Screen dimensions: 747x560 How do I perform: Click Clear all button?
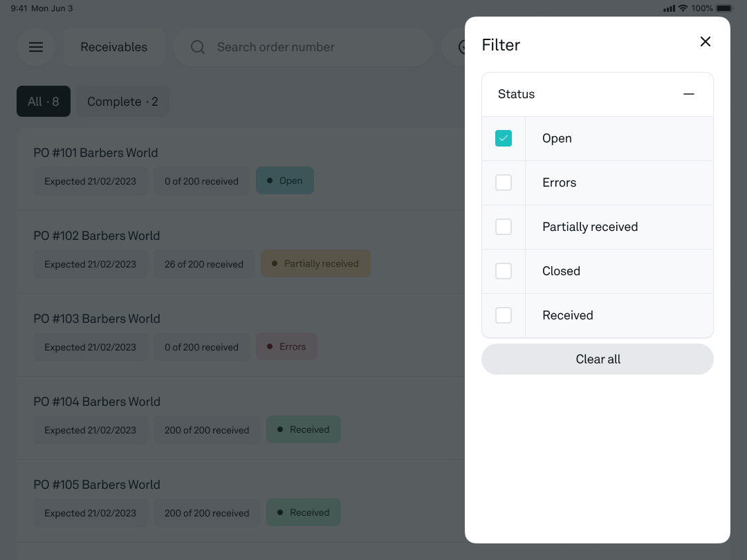point(598,359)
